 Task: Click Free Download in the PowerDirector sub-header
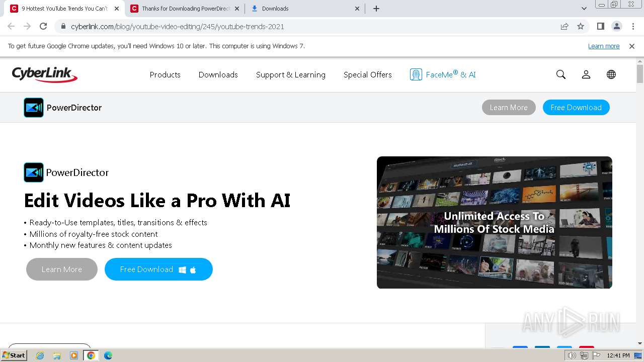[576, 108]
